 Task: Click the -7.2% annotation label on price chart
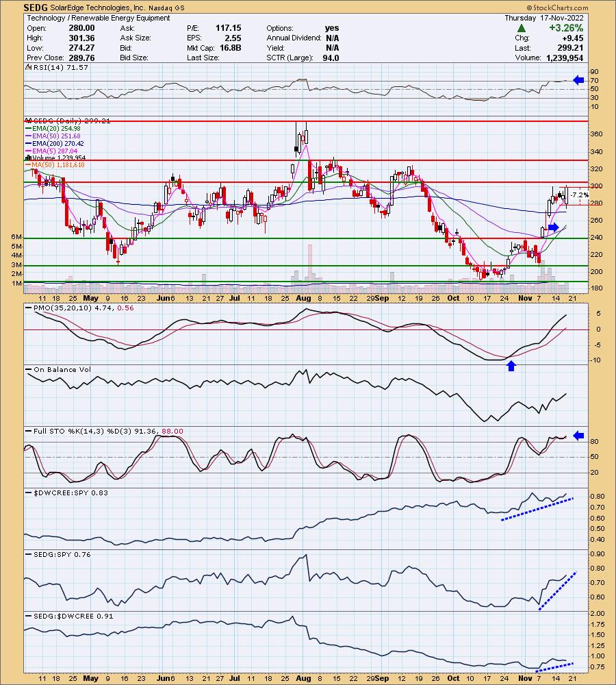pos(580,195)
